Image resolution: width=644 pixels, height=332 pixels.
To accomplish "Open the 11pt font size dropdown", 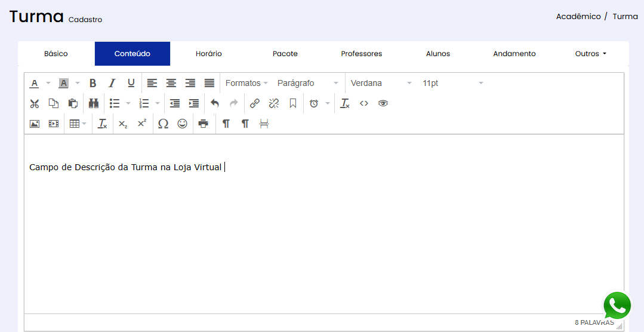I will [x=453, y=84].
